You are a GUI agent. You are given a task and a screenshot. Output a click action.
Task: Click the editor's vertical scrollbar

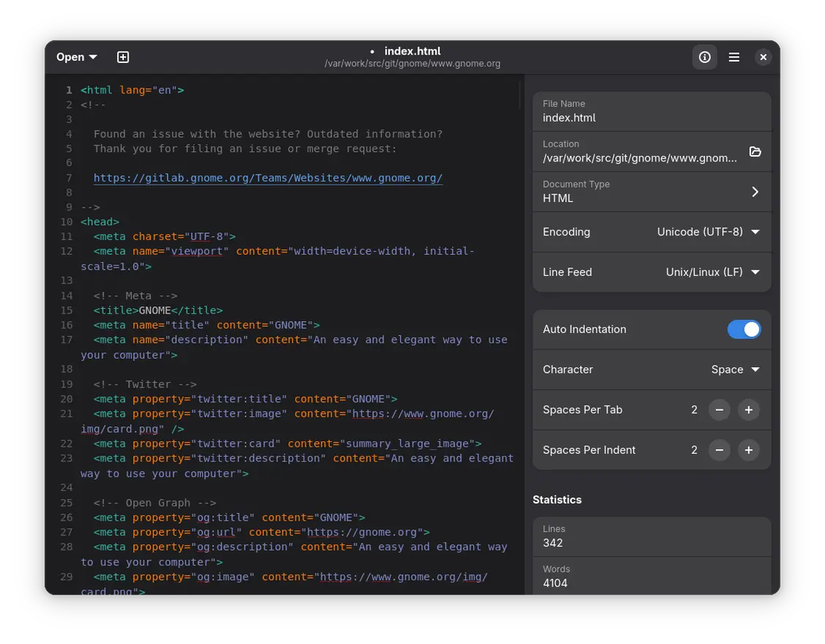click(x=519, y=96)
